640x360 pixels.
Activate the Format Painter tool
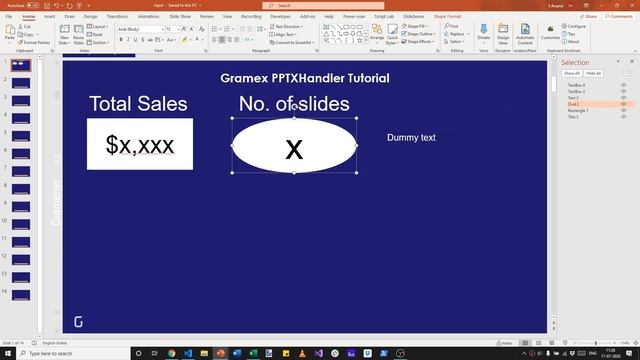click(x=34, y=42)
